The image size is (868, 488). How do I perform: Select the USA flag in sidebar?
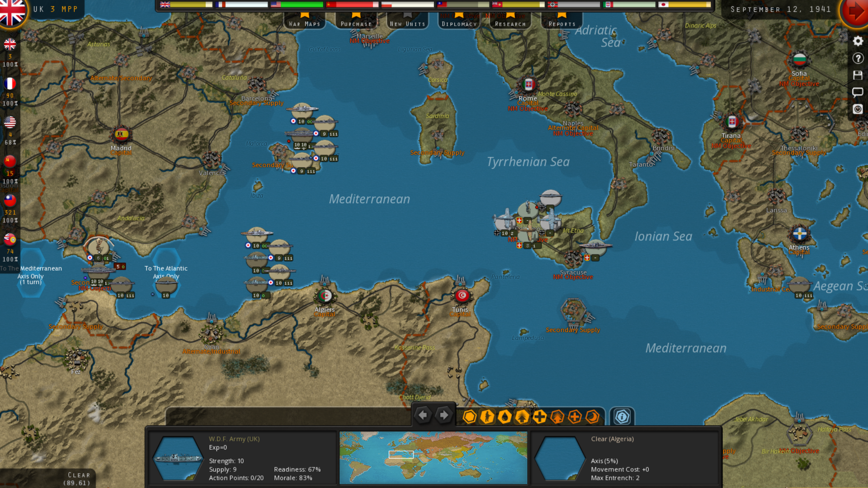click(x=10, y=122)
